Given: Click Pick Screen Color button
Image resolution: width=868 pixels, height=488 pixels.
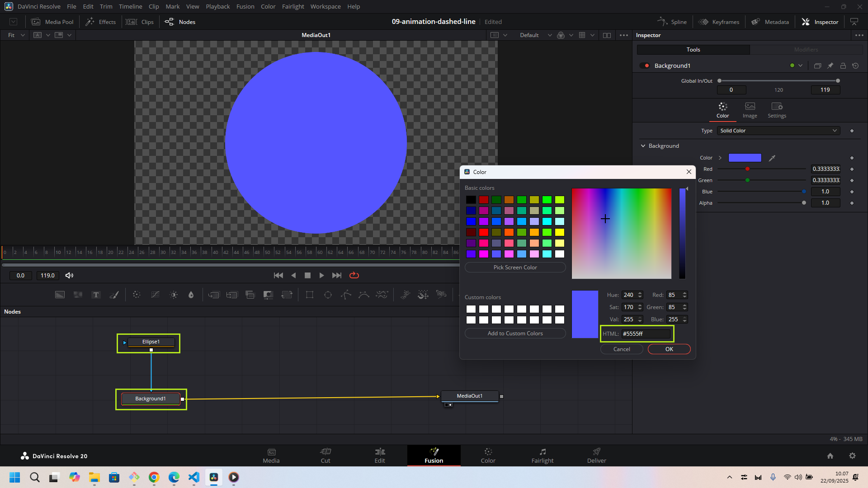Looking at the screenshot, I should pyautogui.click(x=515, y=267).
